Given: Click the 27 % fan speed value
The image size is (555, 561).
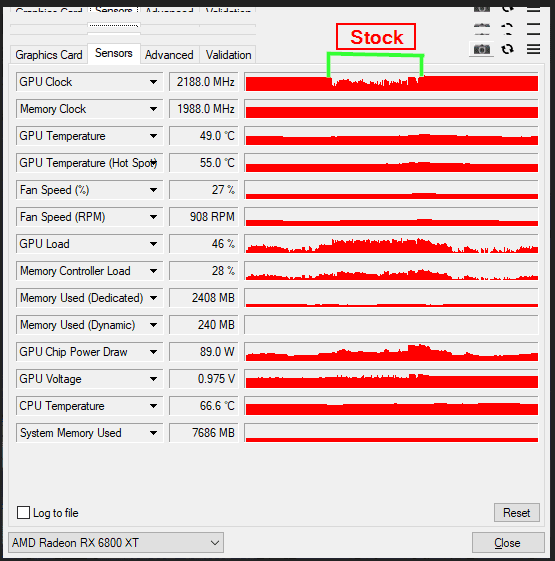Looking at the screenshot, I should 204,190.
